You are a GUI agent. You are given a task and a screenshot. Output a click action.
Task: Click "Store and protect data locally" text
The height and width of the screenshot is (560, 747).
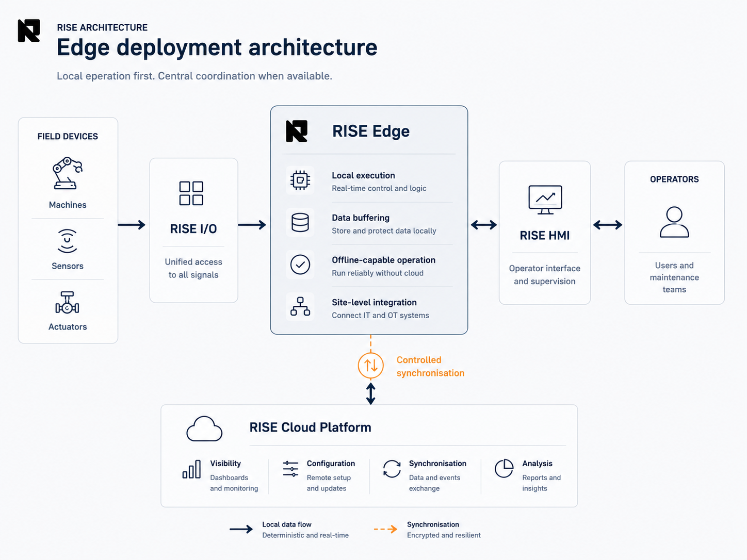click(384, 230)
